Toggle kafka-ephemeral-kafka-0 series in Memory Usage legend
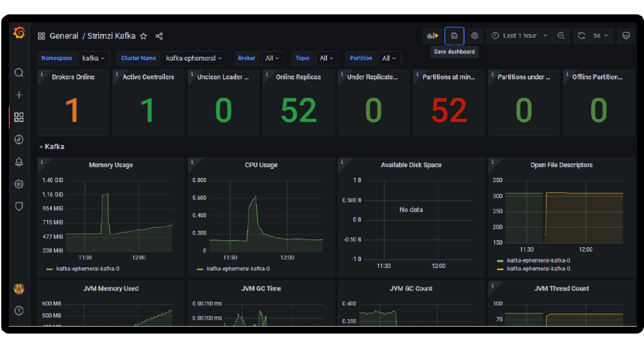644x343 pixels. click(x=87, y=269)
